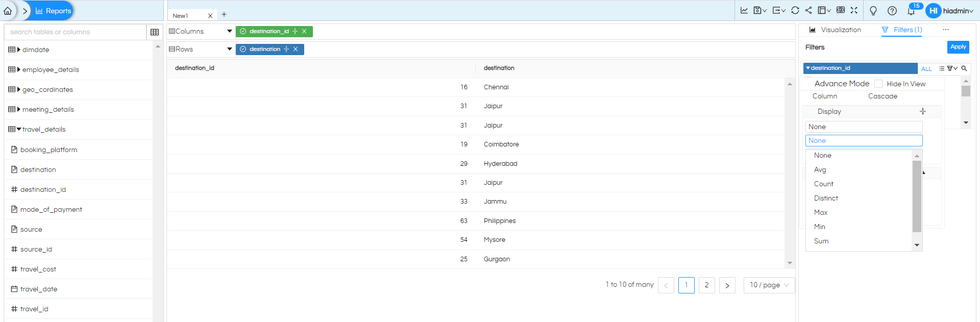Image resolution: width=980 pixels, height=322 pixels.
Task: Open the export options dropdown
Action: [x=779, y=10]
